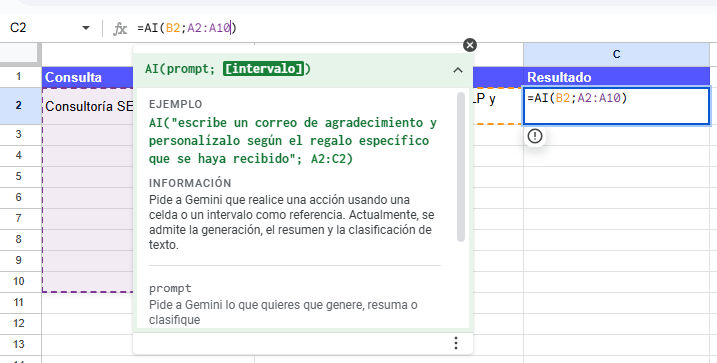Screen dimensions: 717x363
Task: Click the INFORMACIÓN section heading
Action: pos(190,183)
